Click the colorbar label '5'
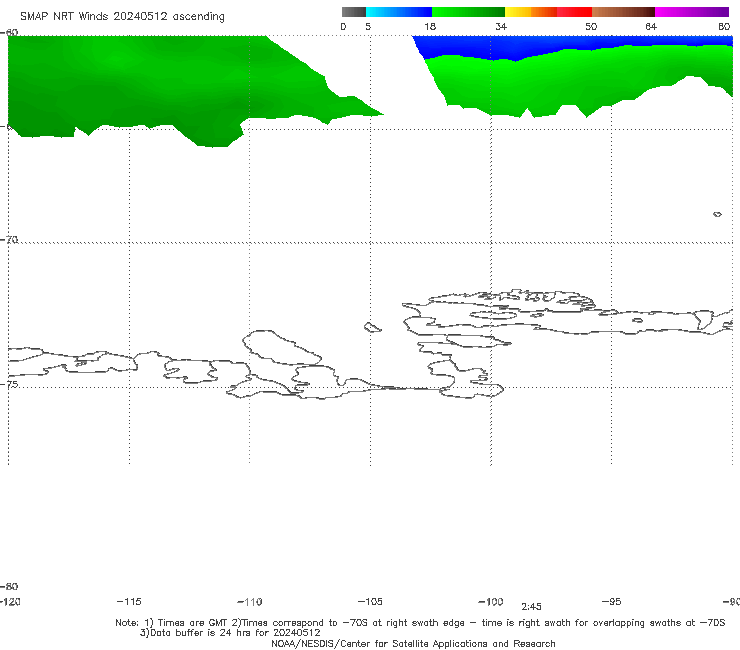The height and width of the screenshot is (650, 740). click(x=368, y=26)
